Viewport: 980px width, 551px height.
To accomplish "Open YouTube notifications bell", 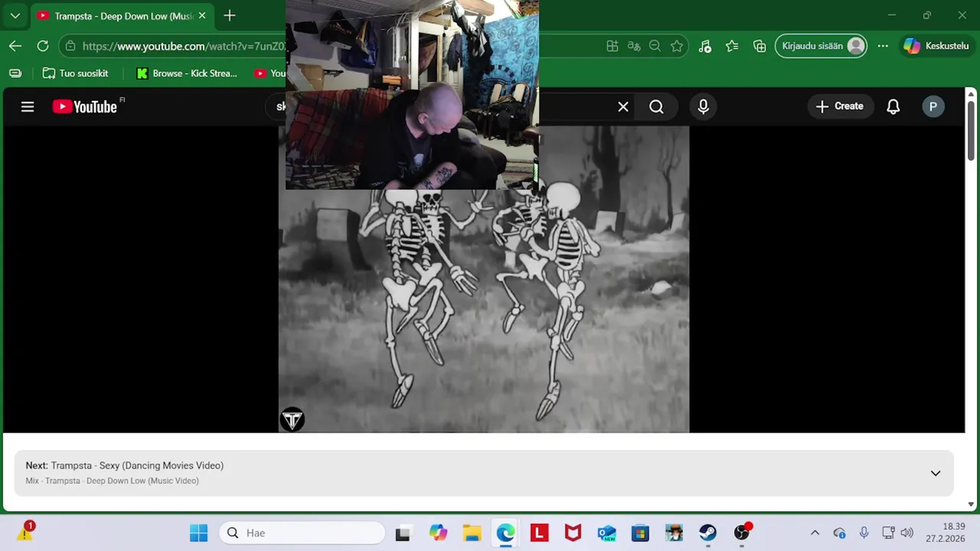I will (893, 106).
